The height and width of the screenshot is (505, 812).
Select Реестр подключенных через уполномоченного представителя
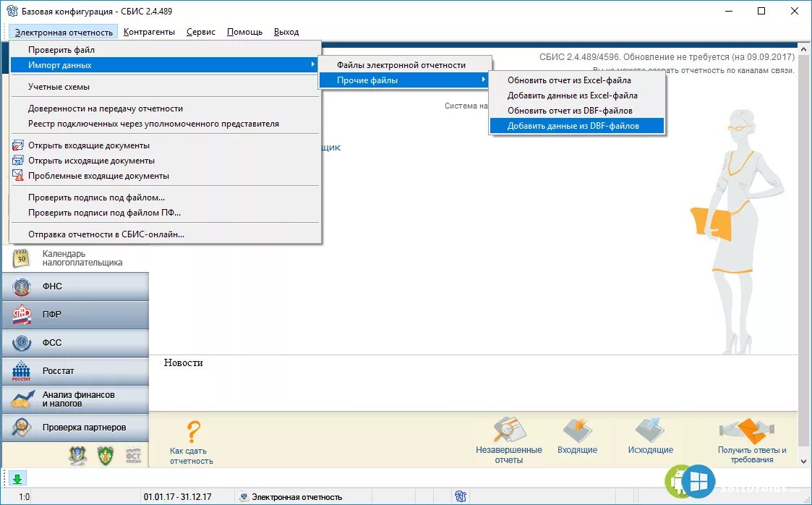click(165, 124)
